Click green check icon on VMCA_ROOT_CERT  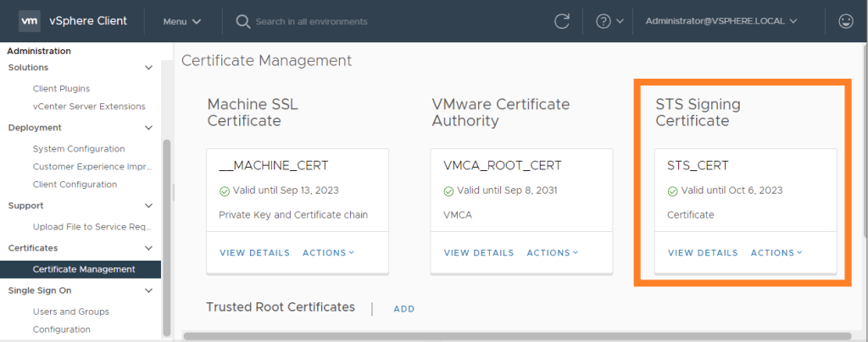tap(448, 191)
